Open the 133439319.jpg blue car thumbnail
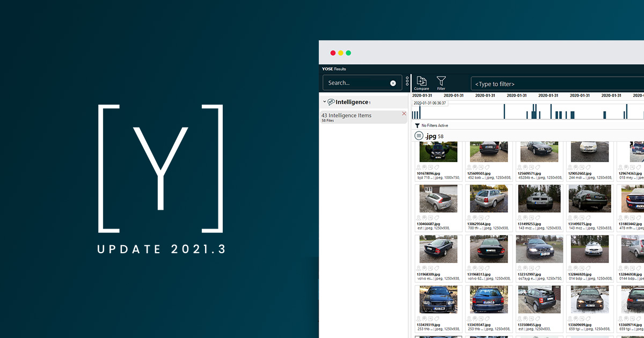The height and width of the screenshot is (338, 644). tap(438, 299)
